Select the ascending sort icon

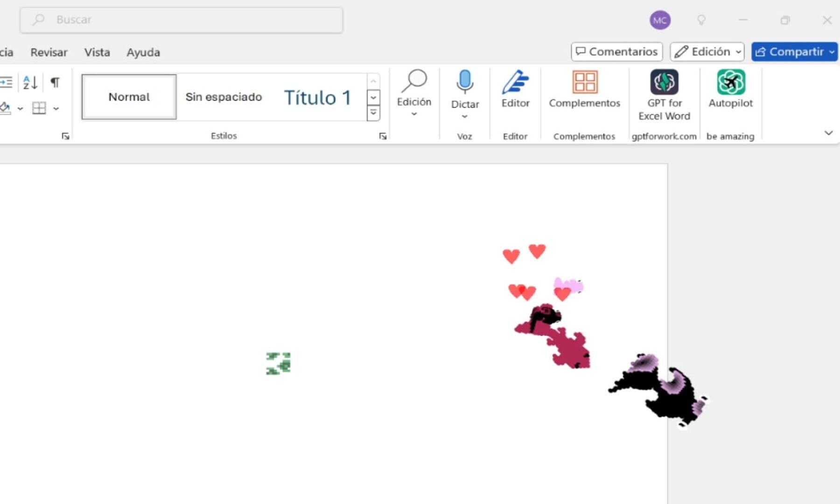[x=29, y=82]
